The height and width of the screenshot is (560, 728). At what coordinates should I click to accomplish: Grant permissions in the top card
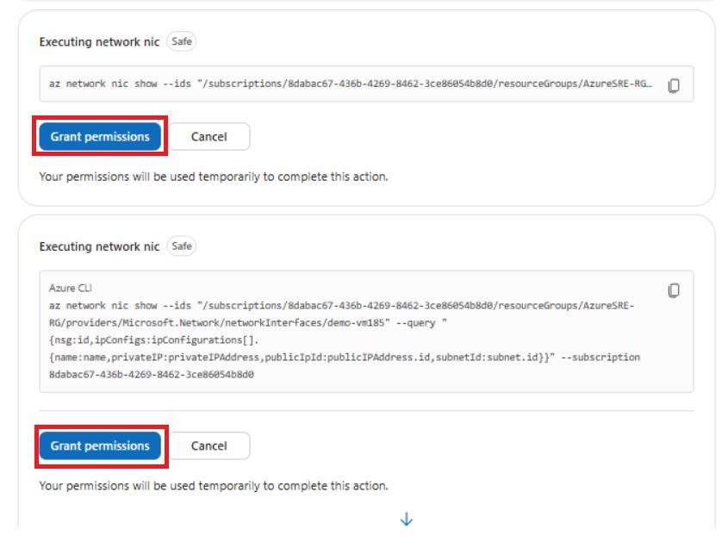(100, 136)
